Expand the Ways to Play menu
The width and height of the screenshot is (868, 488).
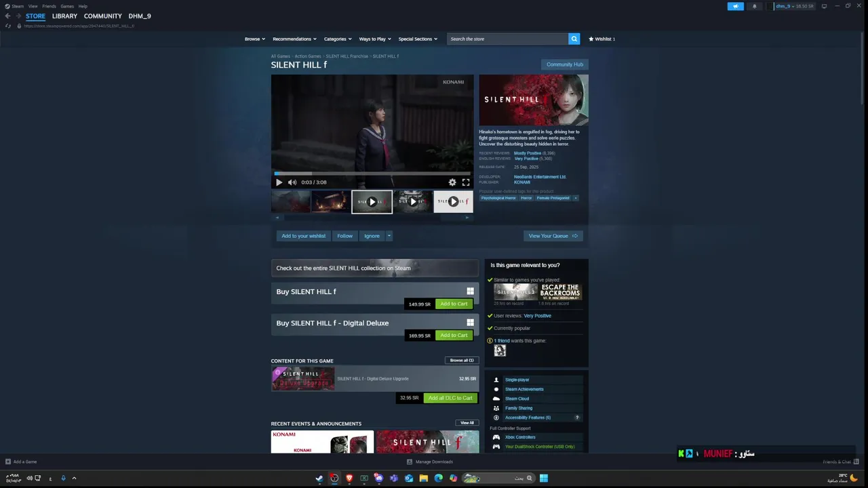coord(375,39)
